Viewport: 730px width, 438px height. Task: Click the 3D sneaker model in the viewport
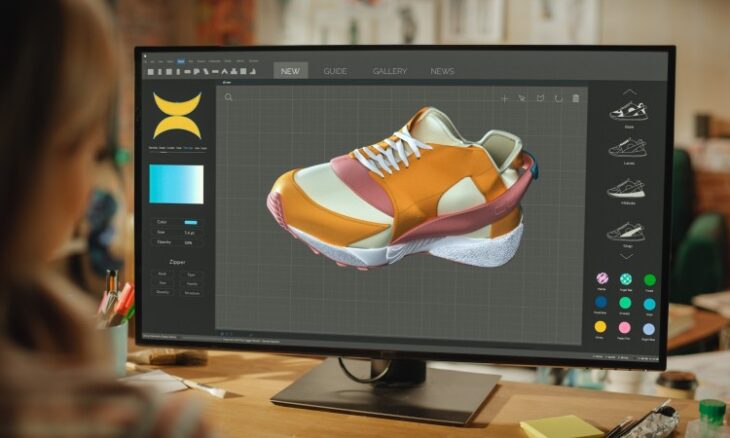401,189
